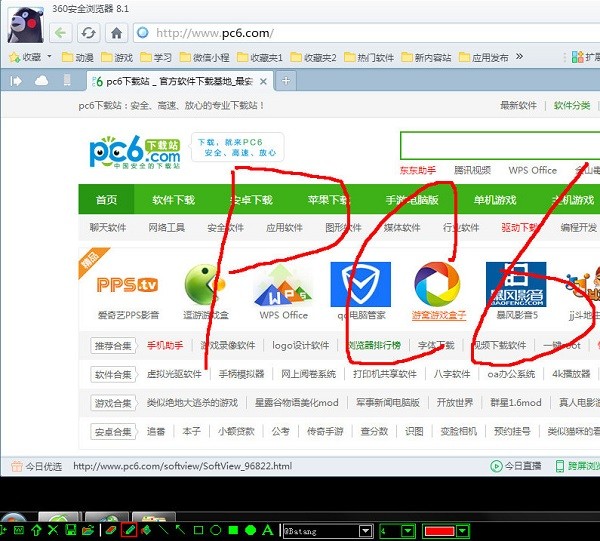Open the 游戏 bookmark folder
This screenshot has height=541, width=600.
[117, 57]
